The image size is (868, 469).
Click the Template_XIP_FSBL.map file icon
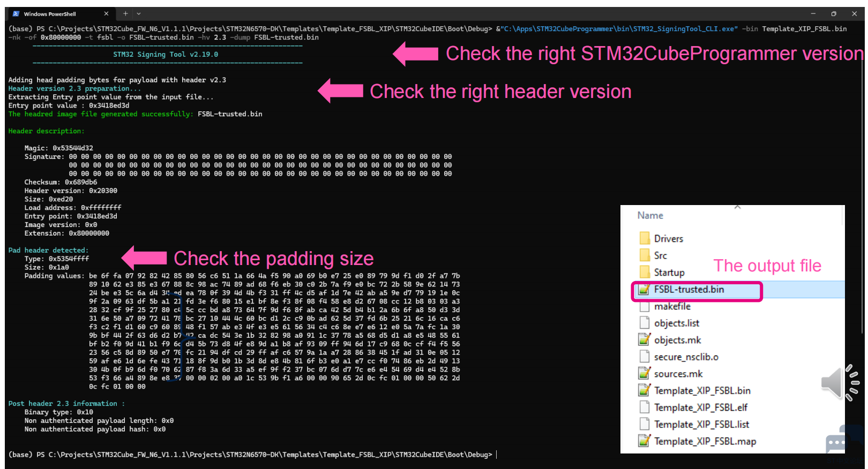[644, 441]
